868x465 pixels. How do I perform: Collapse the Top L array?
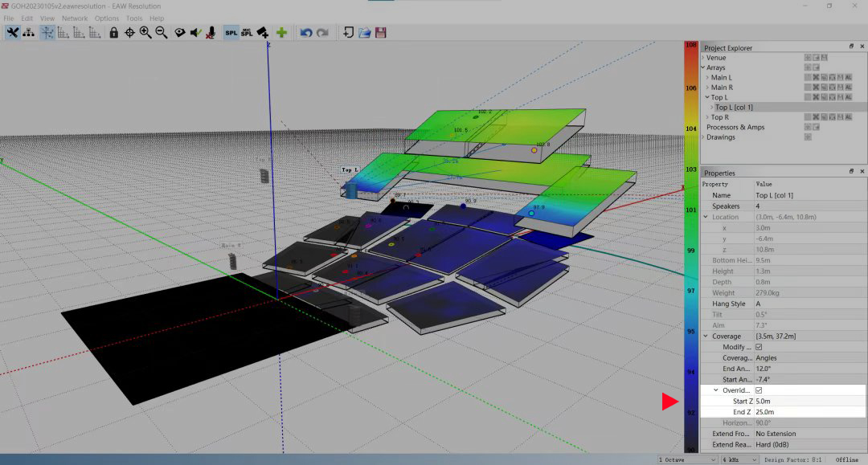point(707,97)
